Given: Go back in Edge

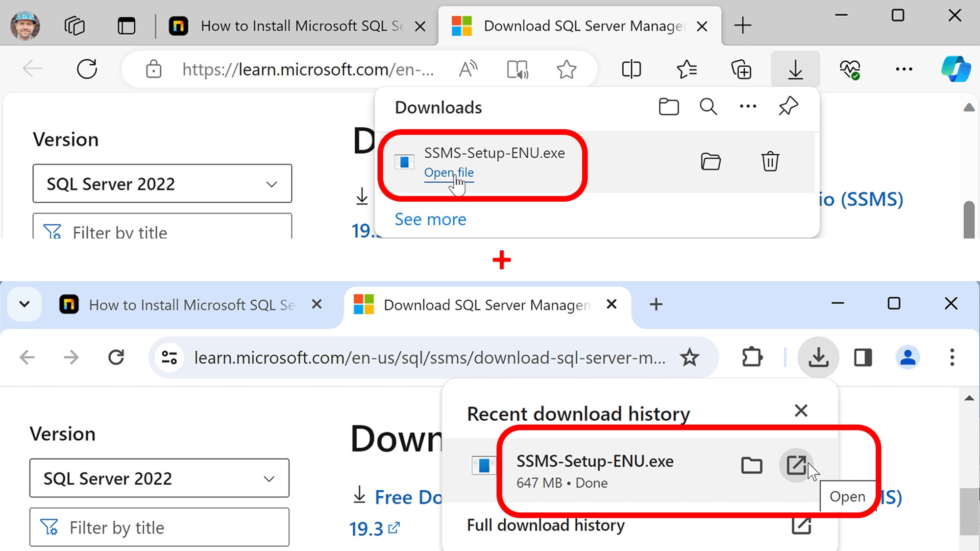Looking at the screenshot, I should coord(33,69).
